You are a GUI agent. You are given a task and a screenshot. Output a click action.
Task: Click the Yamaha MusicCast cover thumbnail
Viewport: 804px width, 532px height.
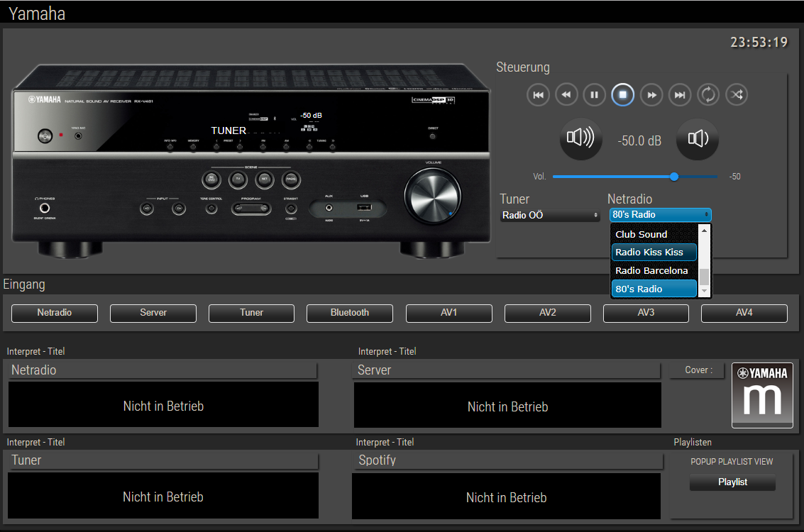(762, 395)
